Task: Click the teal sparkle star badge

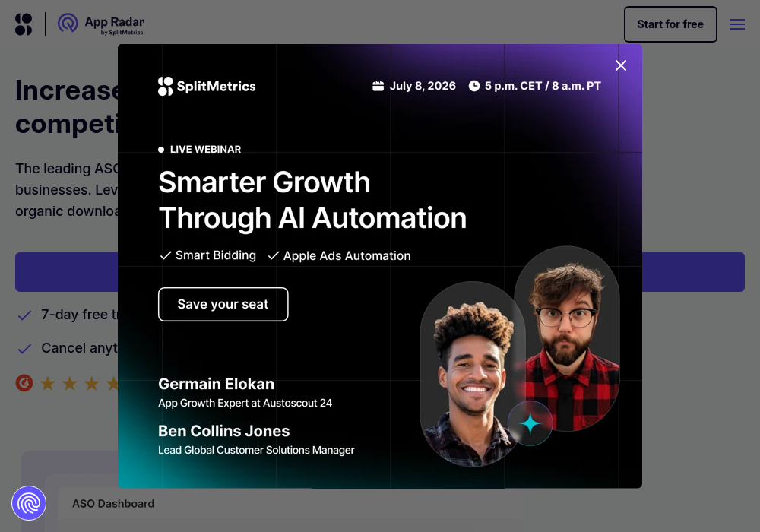Action: coord(530,423)
